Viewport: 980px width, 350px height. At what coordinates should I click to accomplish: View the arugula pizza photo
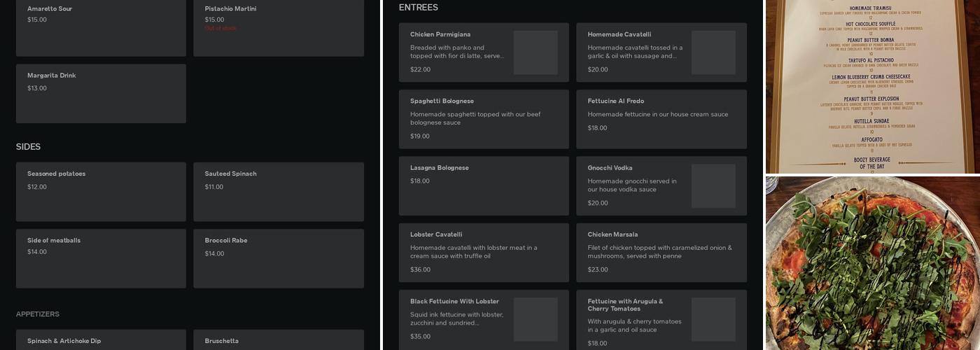tap(872, 264)
